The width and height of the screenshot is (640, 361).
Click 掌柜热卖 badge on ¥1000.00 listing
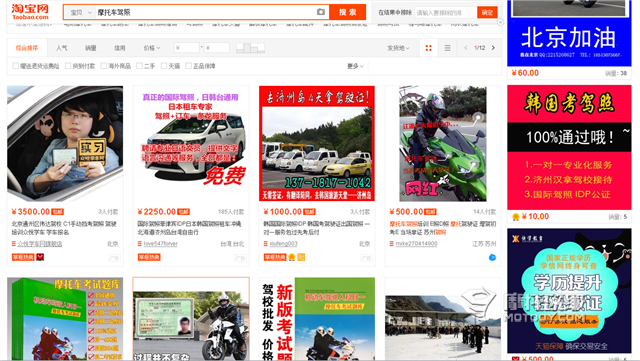pyautogui.click(x=275, y=257)
